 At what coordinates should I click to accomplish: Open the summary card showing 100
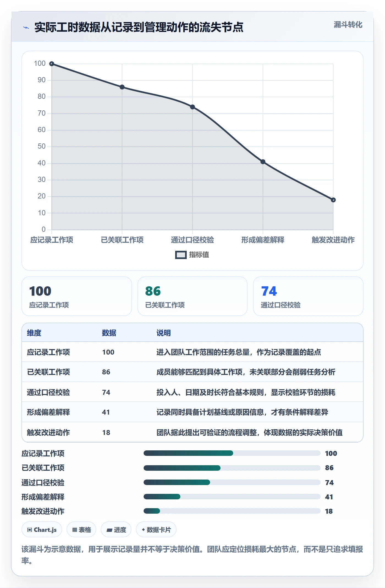click(x=77, y=296)
